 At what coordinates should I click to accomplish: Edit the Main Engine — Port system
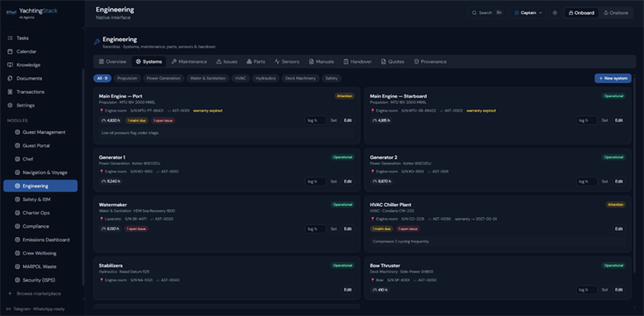click(348, 121)
